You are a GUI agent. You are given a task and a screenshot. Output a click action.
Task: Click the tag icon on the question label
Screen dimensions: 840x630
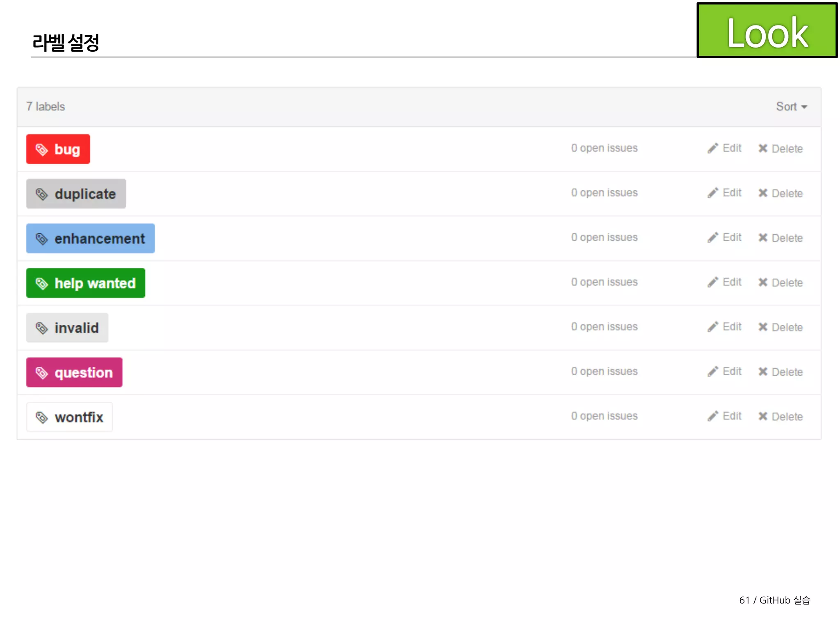[42, 373]
